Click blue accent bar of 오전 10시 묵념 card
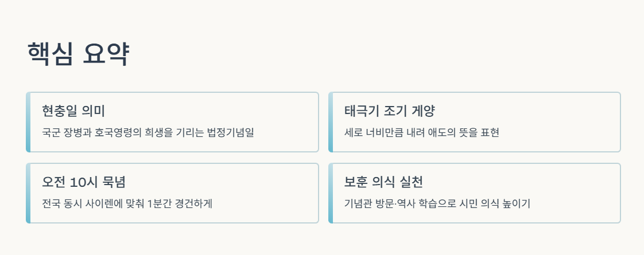644x255 pixels. click(x=28, y=193)
